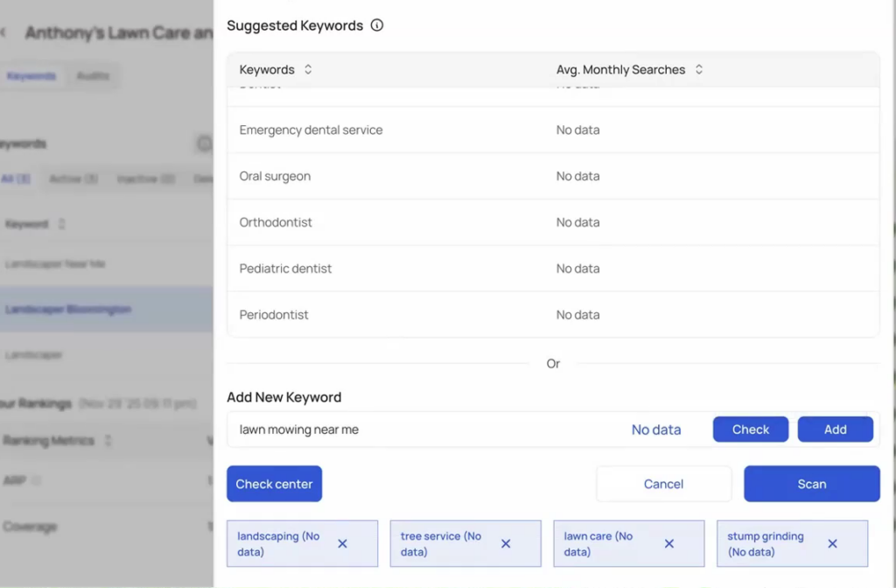Pick the Pediatric dentist suggested keyword
896x588 pixels.
(x=285, y=269)
